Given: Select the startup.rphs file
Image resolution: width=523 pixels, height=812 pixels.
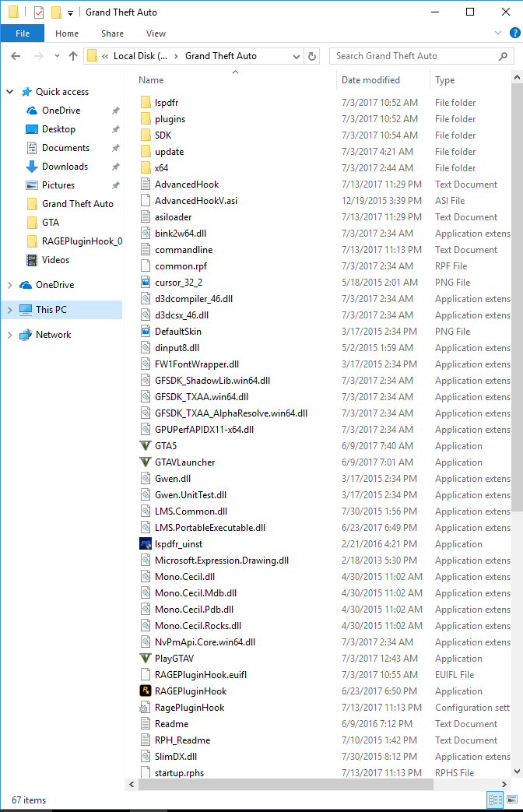Looking at the screenshot, I should coord(179,772).
